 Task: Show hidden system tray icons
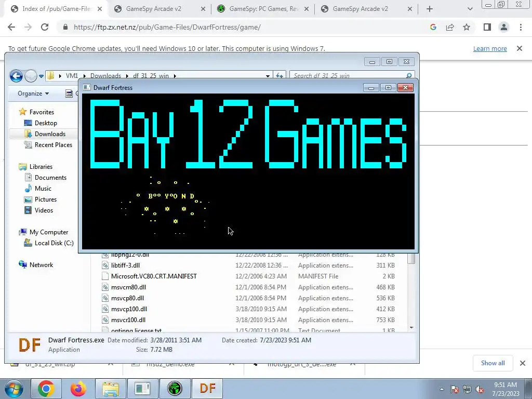[x=442, y=389]
